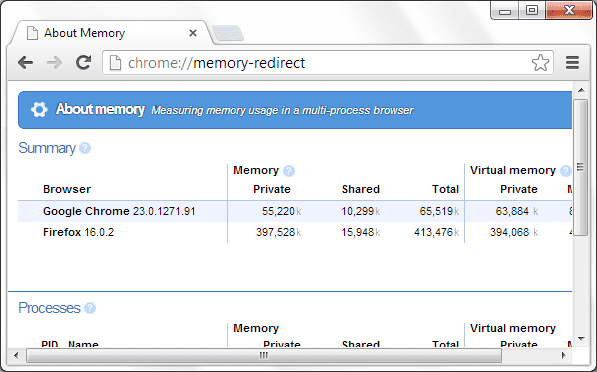Screen dimensions: 597x372
Task: Click Chrome shared memory value 10,299k
Action: pyautogui.click(x=361, y=211)
